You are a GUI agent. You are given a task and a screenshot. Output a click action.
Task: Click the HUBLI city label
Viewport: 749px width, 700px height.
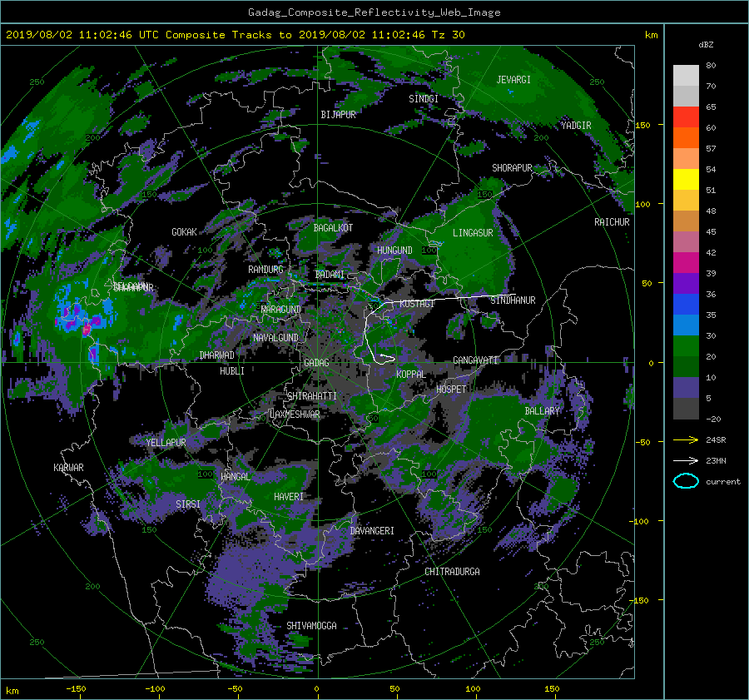tap(232, 371)
